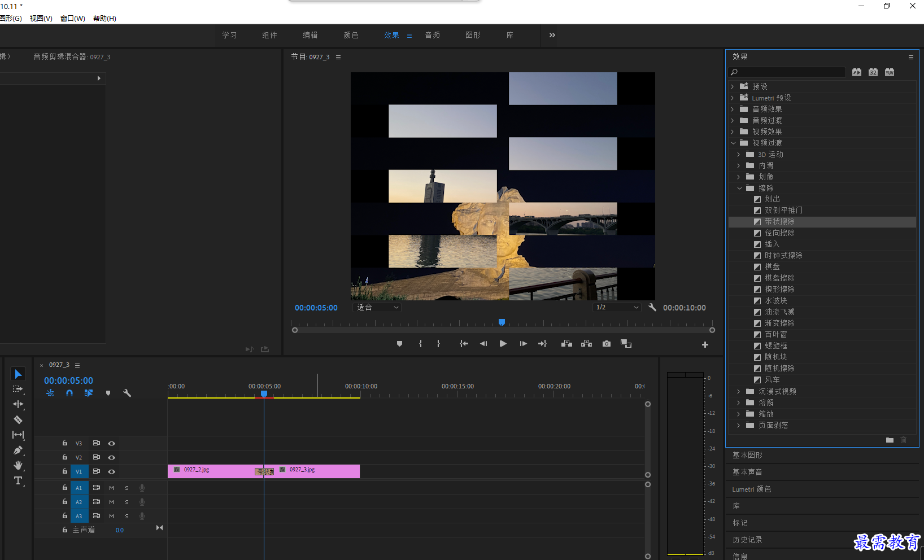
Task: Click the Extract button
Action: click(x=586, y=344)
